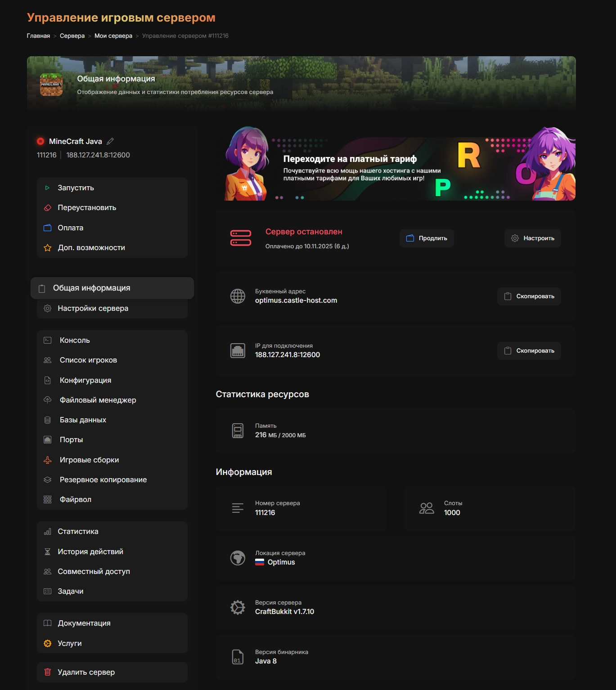
Task: Go to Резервное копирование
Action: 103,479
